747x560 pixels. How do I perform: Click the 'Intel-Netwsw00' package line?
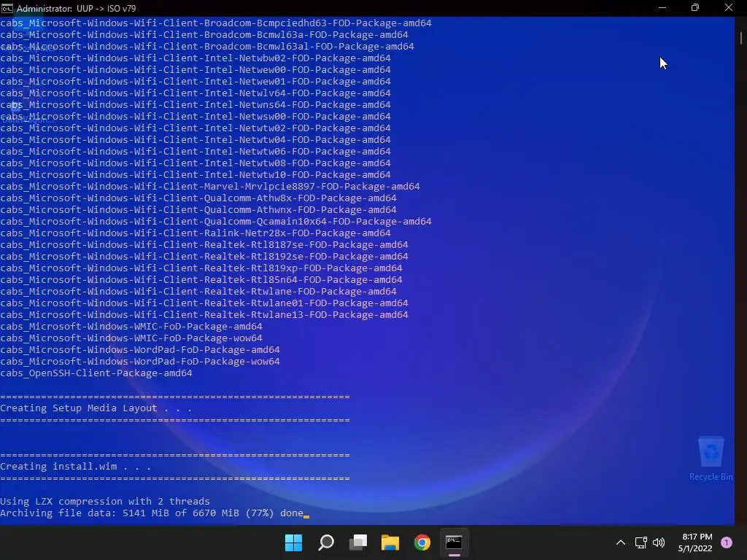click(196, 117)
